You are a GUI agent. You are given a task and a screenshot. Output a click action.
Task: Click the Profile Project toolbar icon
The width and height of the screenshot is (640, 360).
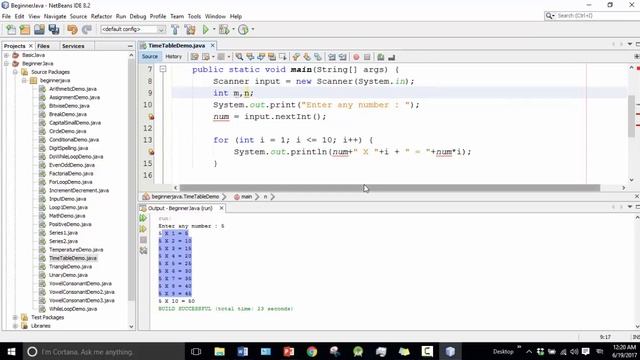click(x=243, y=29)
